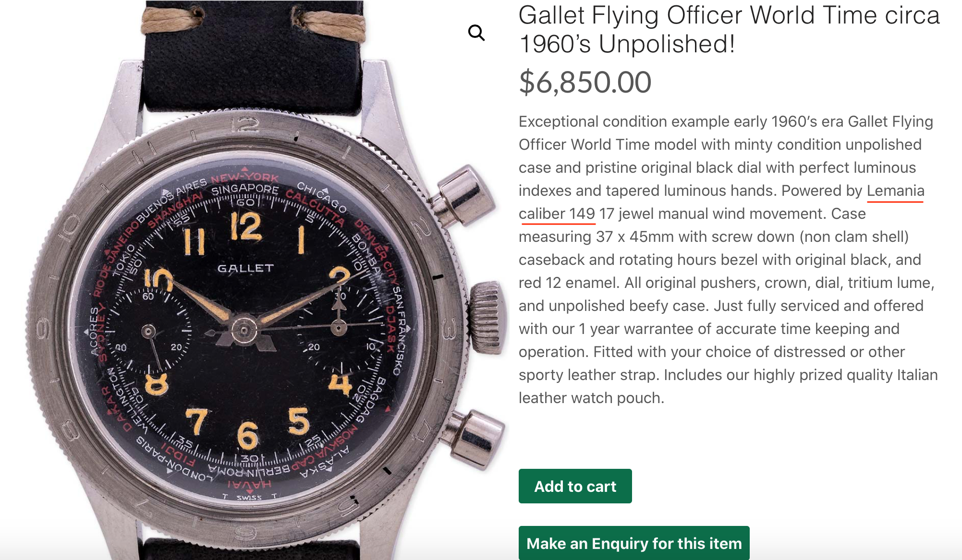Click the winding crown in the watch photo
Screen dimensions: 962x560
(x=488, y=318)
